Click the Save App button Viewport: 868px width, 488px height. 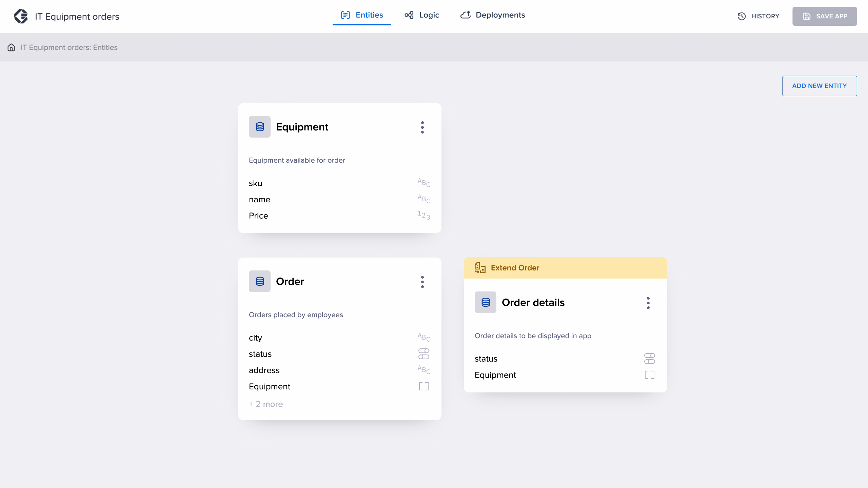pyautogui.click(x=824, y=16)
